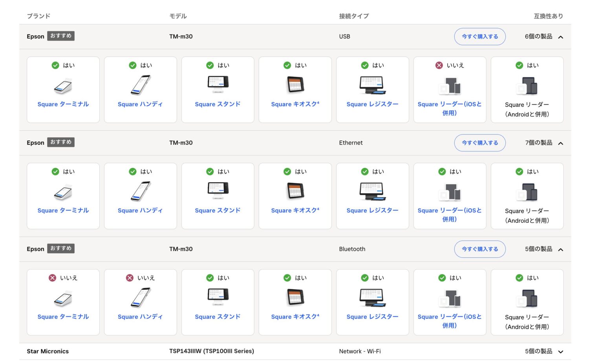
Task: Click the Square ターミナル icon in the Bluetooth row
Action: pos(63,298)
